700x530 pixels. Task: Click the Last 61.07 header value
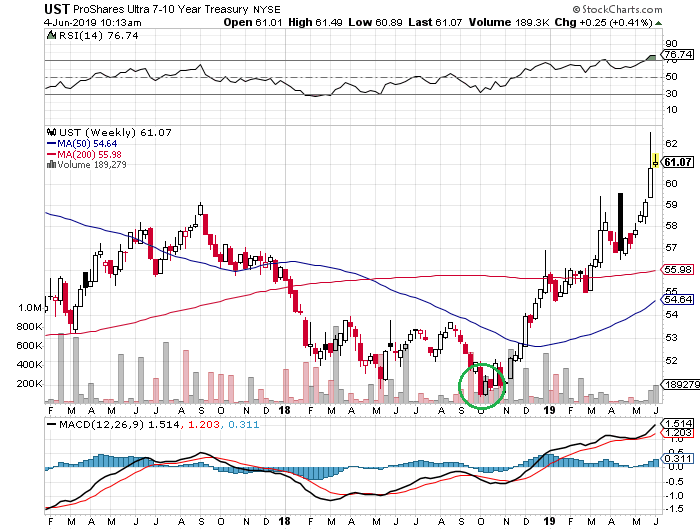435,22
